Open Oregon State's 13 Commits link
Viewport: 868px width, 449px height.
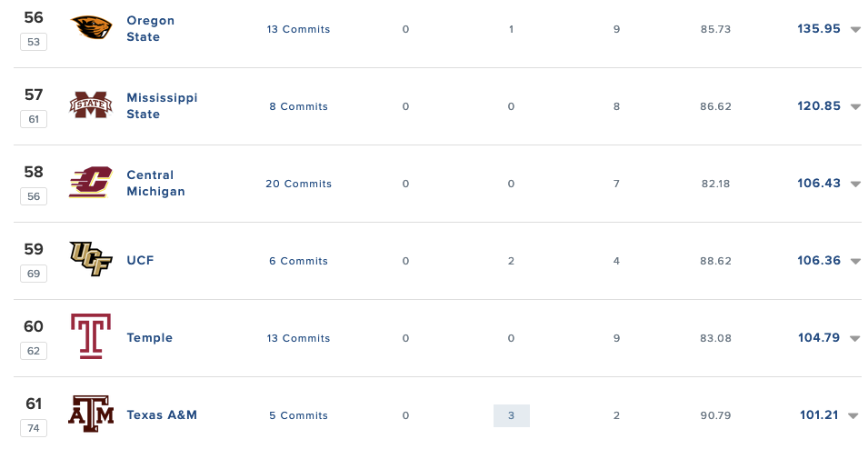pyautogui.click(x=298, y=30)
